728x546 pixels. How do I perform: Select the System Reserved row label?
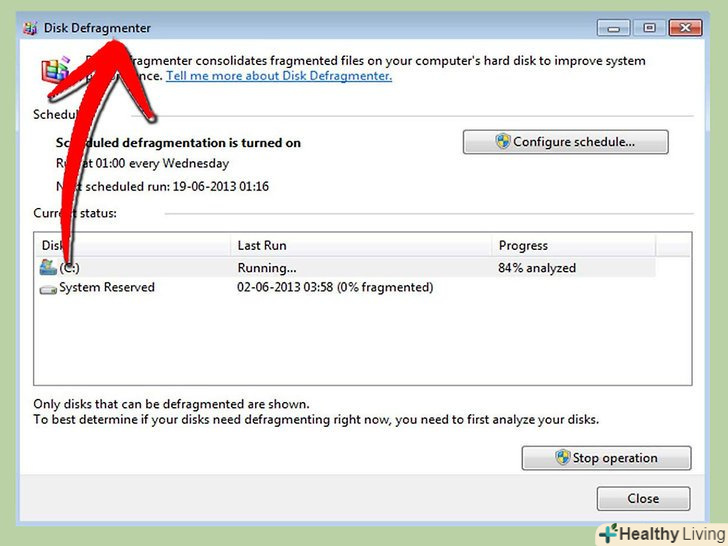(x=107, y=287)
